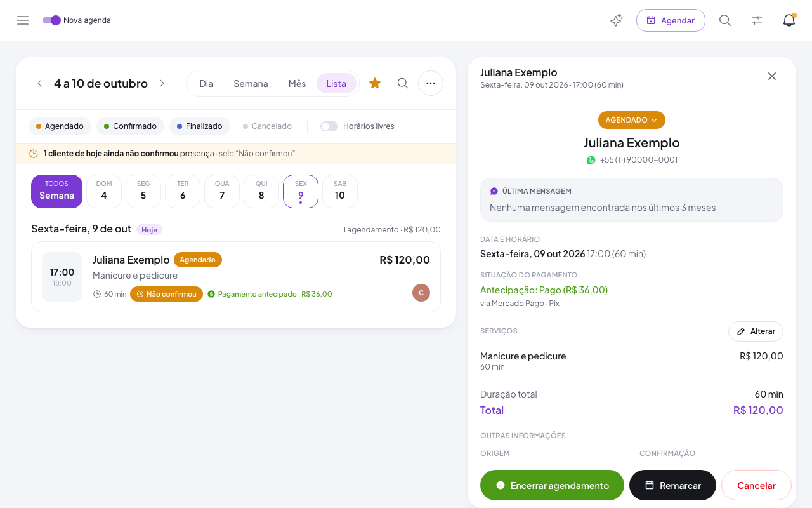Click the card price R$ 120,00
812x508 pixels.
click(405, 260)
